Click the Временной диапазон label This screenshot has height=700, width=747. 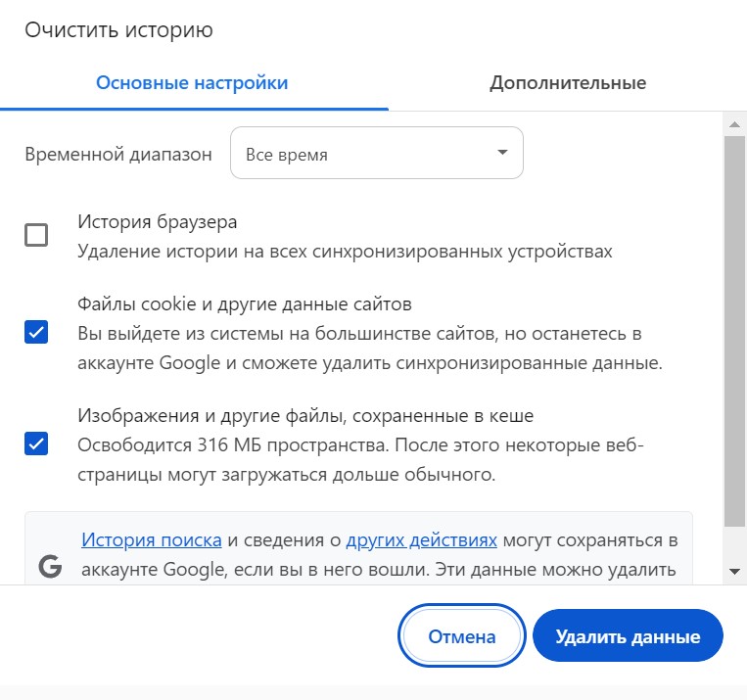118,154
